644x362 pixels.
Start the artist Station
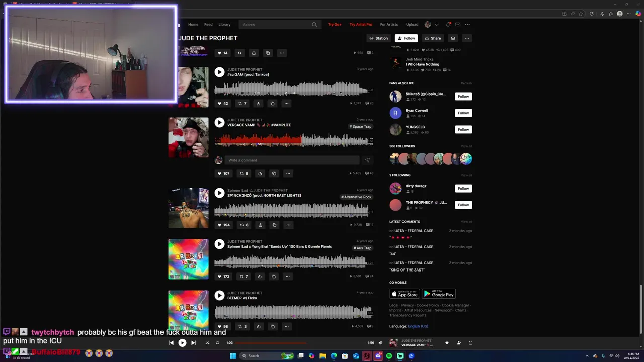click(379, 38)
